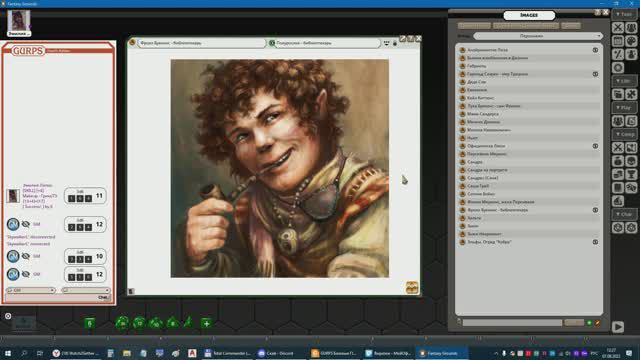Open the menu icon left of the lock
Viewport: 640px width, 360px height.
(386, 43)
